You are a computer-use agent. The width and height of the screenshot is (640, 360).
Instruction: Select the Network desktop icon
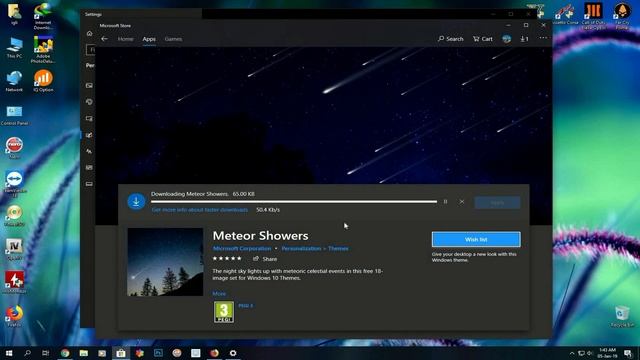click(x=14, y=81)
